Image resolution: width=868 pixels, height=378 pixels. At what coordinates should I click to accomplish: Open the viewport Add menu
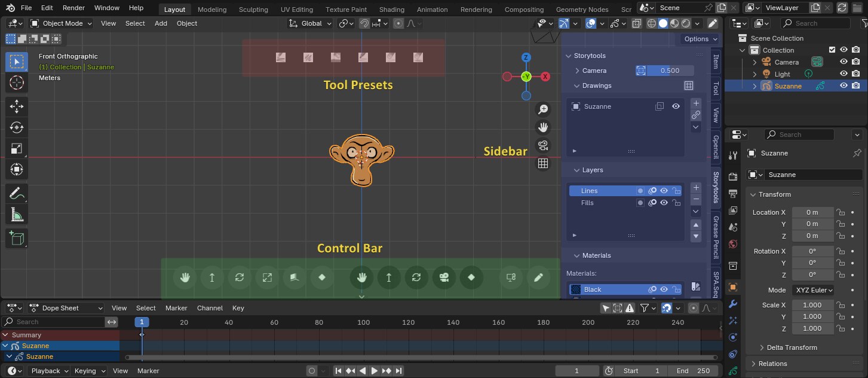pyautogui.click(x=161, y=23)
